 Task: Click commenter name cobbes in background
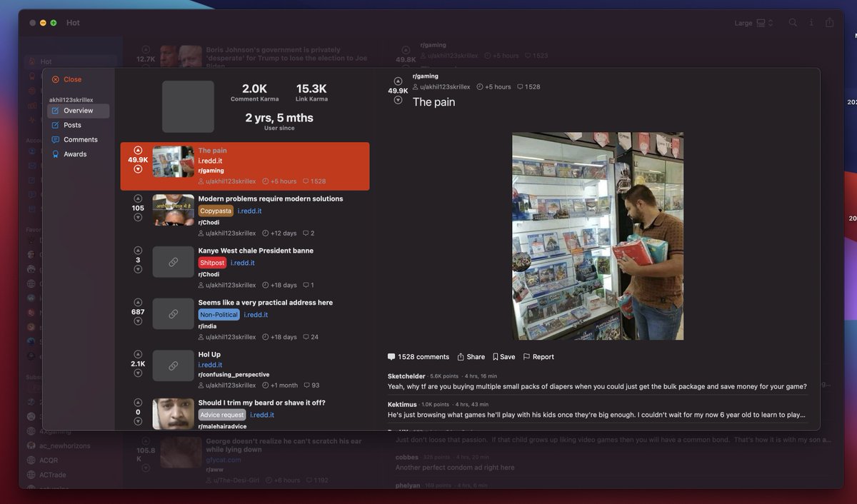click(407, 458)
